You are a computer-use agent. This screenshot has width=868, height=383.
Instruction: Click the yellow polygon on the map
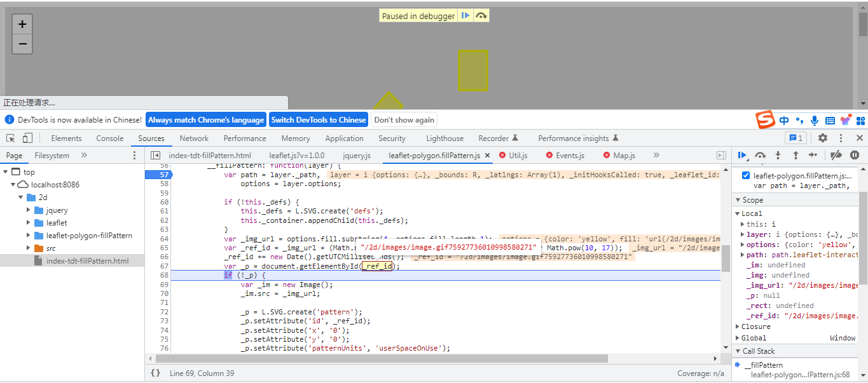(x=473, y=71)
